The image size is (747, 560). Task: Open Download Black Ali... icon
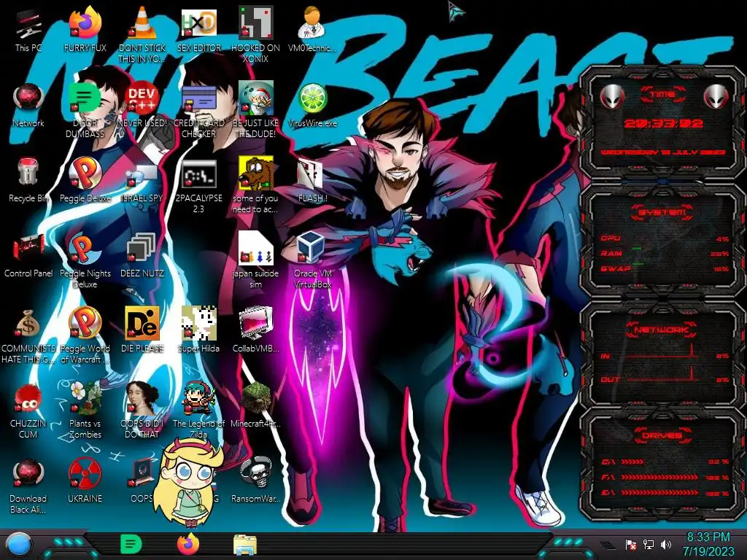pyautogui.click(x=28, y=474)
